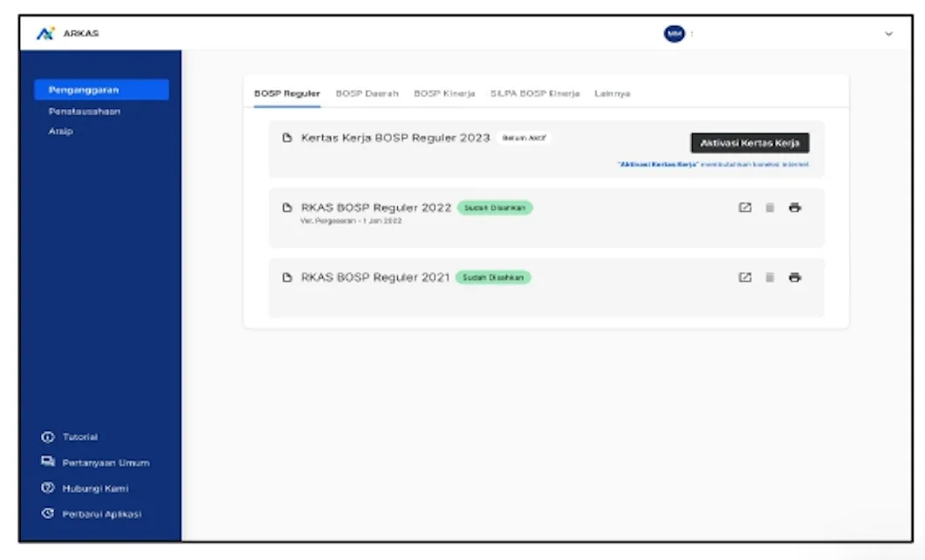The height and width of the screenshot is (560, 925).
Task: Click document icon beside Kertas Kerja 2023
Action: click(287, 137)
